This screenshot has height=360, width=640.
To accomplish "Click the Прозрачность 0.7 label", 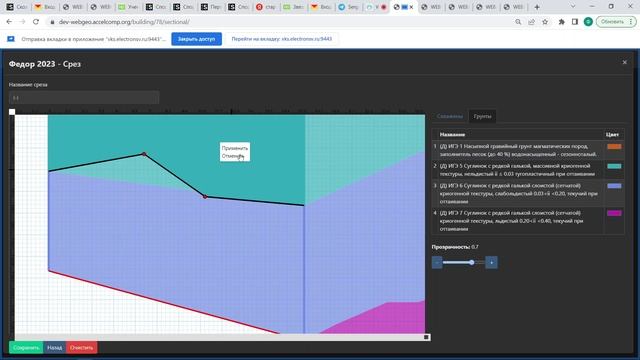I will point(455,247).
